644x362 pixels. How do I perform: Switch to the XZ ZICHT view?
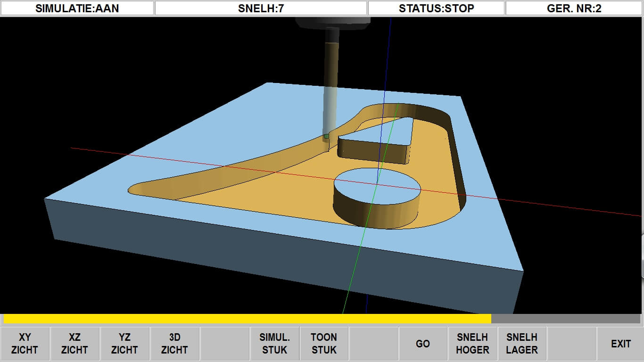pos(74,344)
